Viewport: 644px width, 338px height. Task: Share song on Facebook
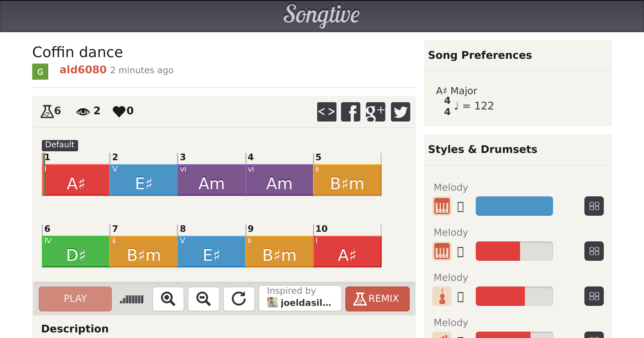(351, 112)
